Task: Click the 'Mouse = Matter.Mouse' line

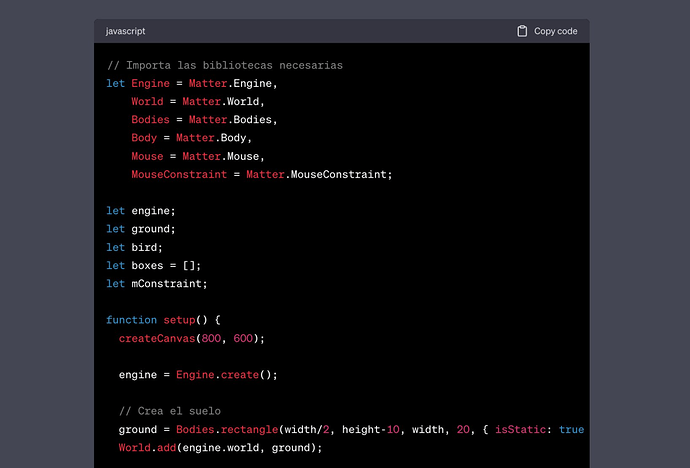Action: [x=197, y=156]
